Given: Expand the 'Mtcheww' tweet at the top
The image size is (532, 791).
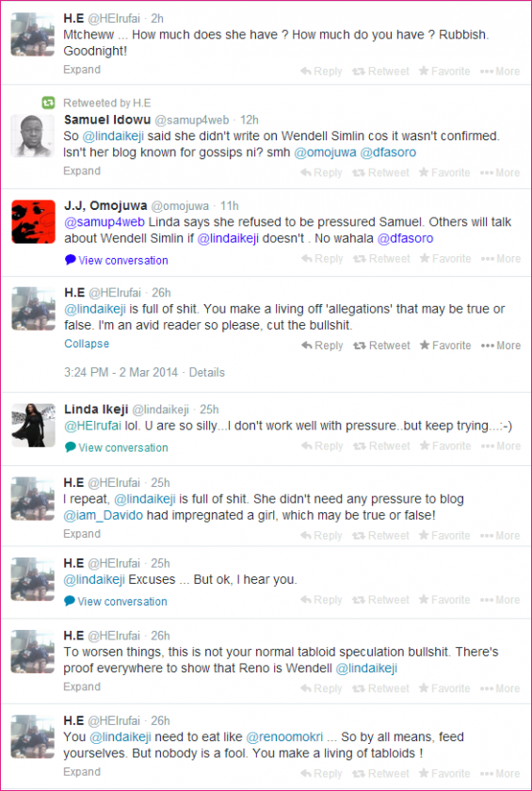Looking at the screenshot, I should (x=82, y=70).
